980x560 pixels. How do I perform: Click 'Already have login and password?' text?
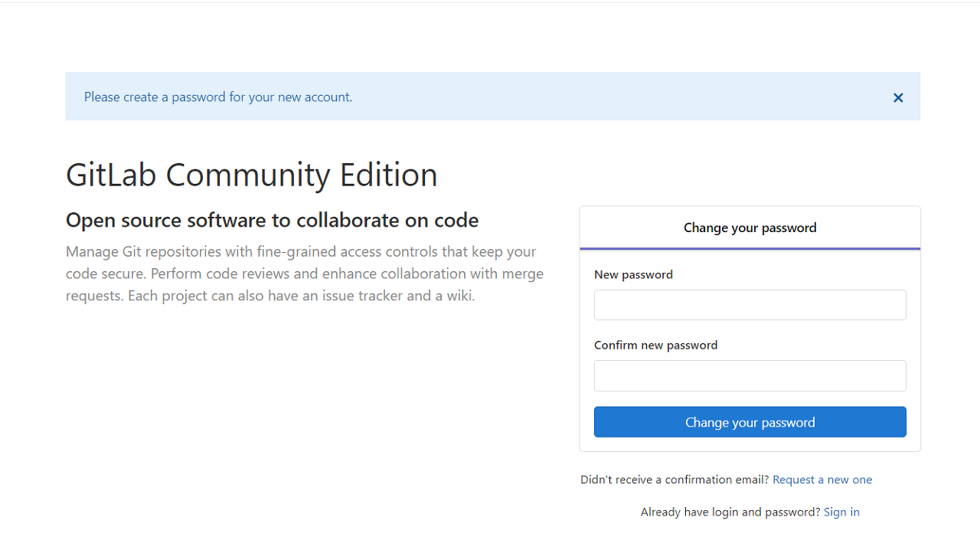point(730,512)
